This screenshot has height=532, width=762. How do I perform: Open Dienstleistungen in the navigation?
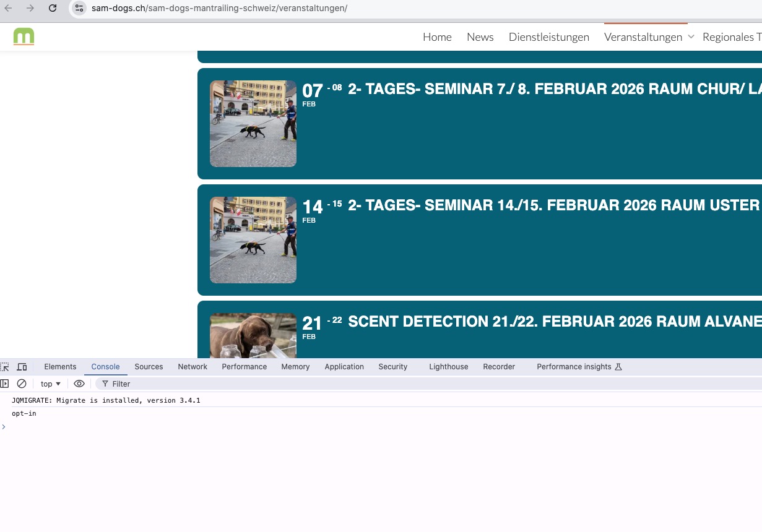[548, 37]
